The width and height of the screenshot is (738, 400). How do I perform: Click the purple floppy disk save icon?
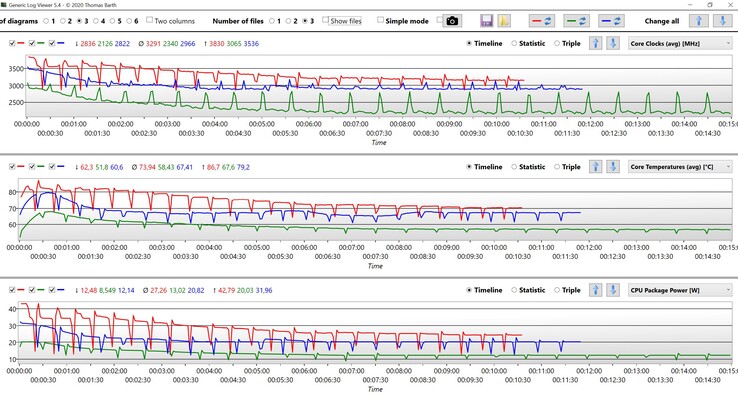click(x=486, y=21)
